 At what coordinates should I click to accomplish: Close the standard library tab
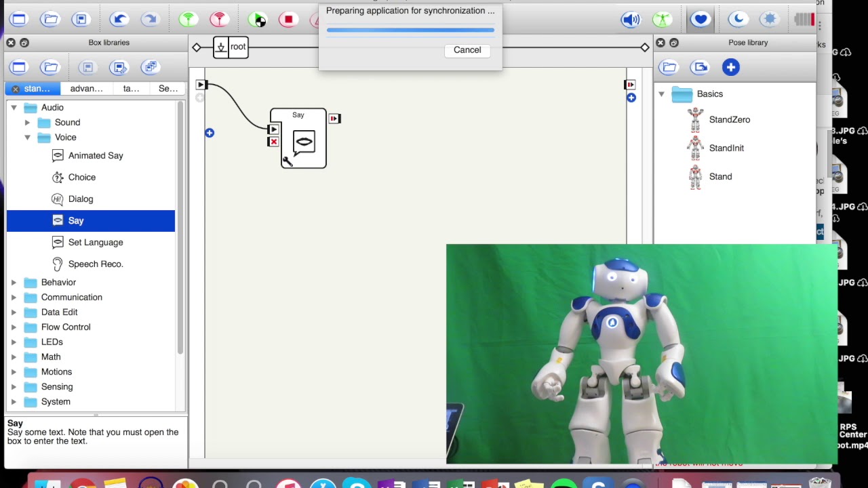tap(15, 89)
